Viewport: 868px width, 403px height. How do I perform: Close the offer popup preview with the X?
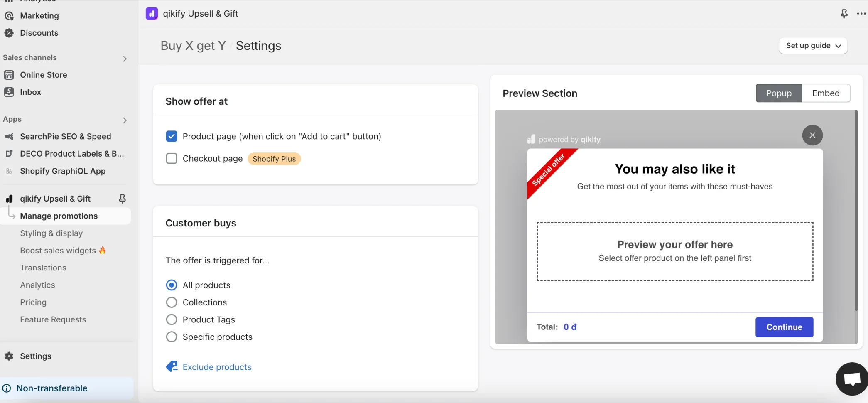(812, 135)
